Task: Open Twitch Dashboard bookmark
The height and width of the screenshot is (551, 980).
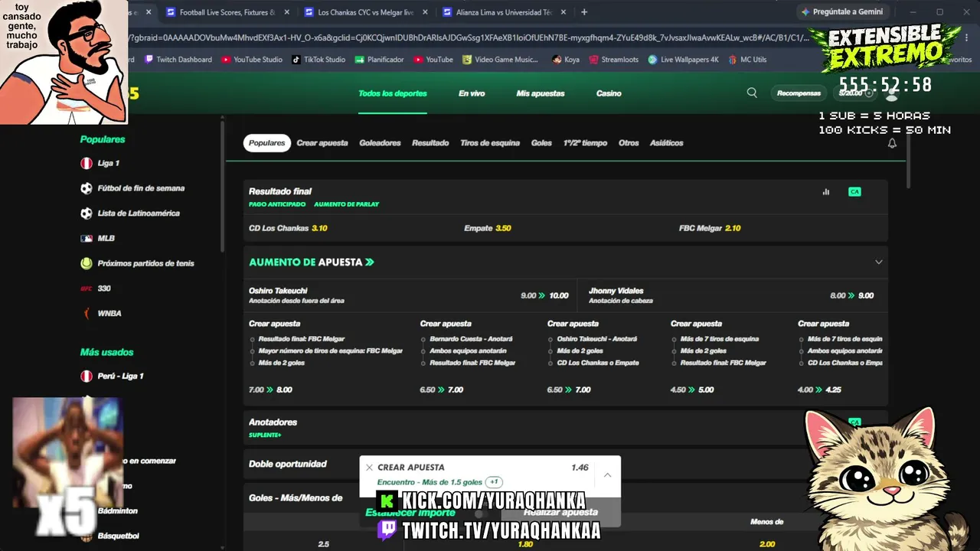Action: coord(178,60)
